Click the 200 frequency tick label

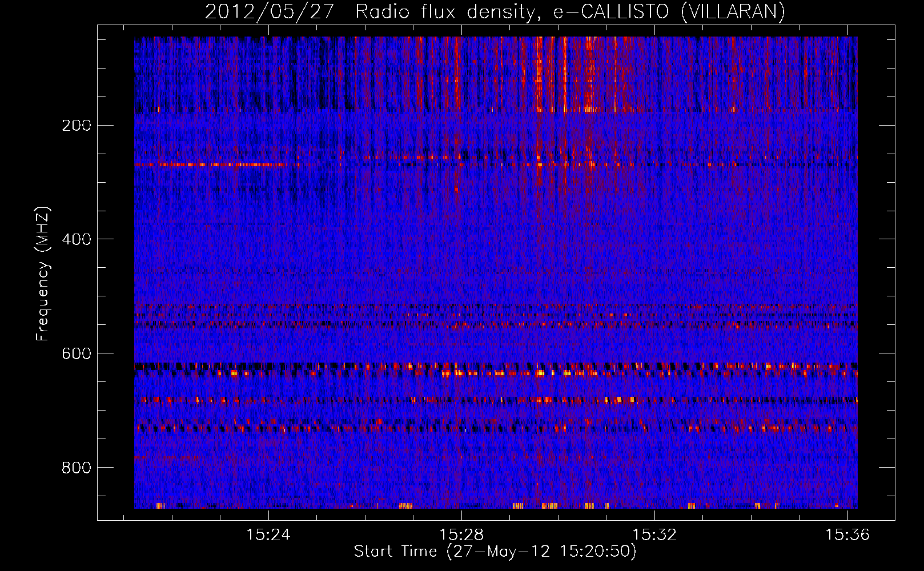[x=77, y=126]
